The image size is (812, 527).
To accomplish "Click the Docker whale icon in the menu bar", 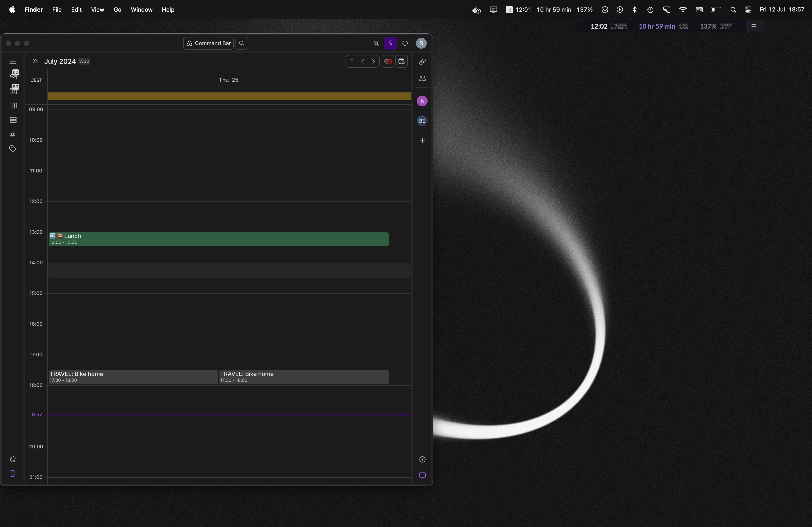I will [x=477, y=10].
